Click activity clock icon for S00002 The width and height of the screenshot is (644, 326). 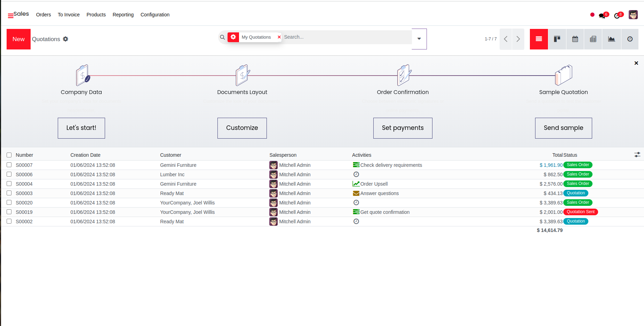tap(356, 221)
